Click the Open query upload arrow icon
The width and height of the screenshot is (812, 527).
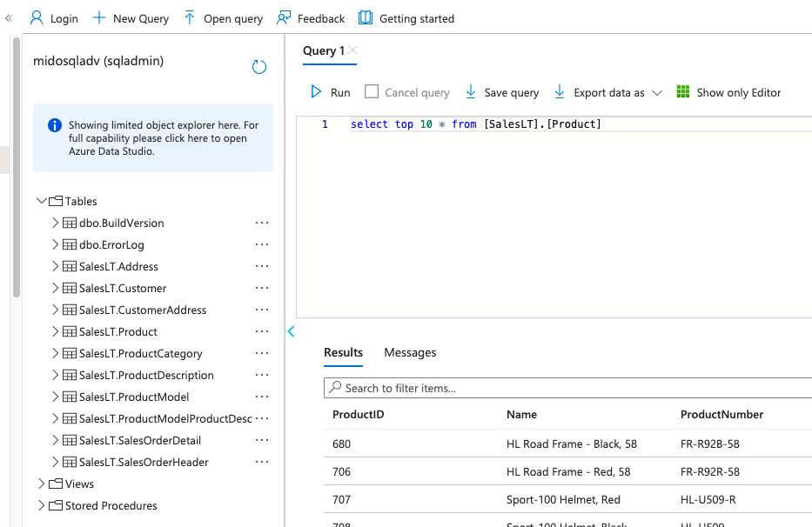pyautogui.click(x=190, y=18)
